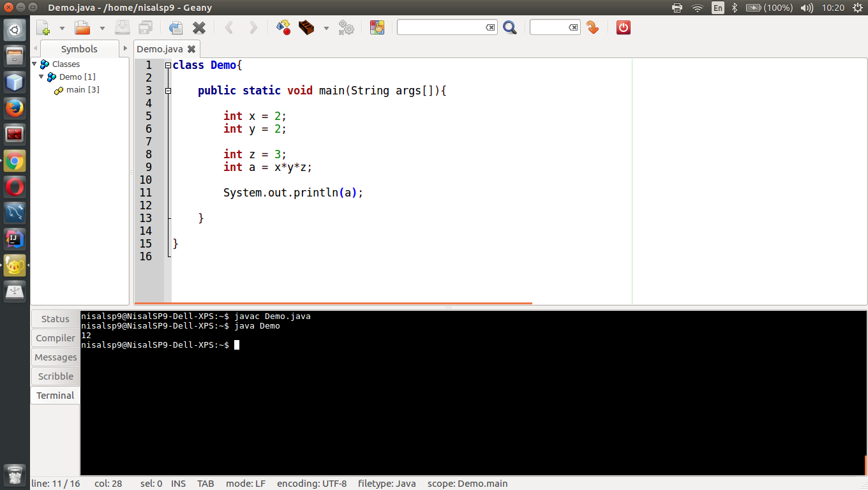
Task: Clear the go-to-line field
Action: 573,27
